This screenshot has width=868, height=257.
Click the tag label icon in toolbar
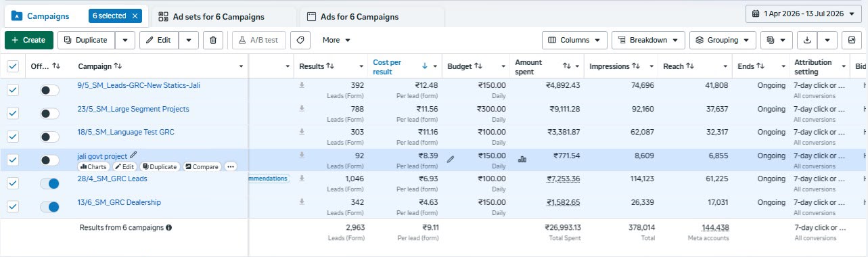[x=301, y=40]
